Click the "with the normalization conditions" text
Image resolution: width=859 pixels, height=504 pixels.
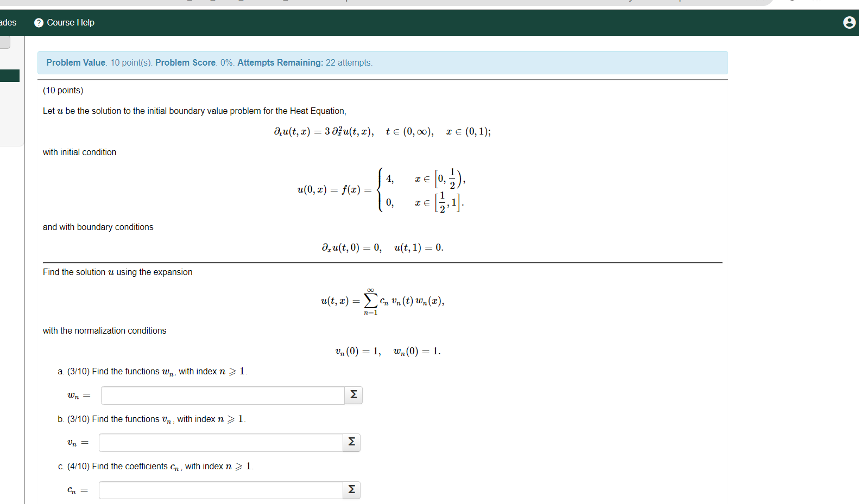[x=104, y=330]
